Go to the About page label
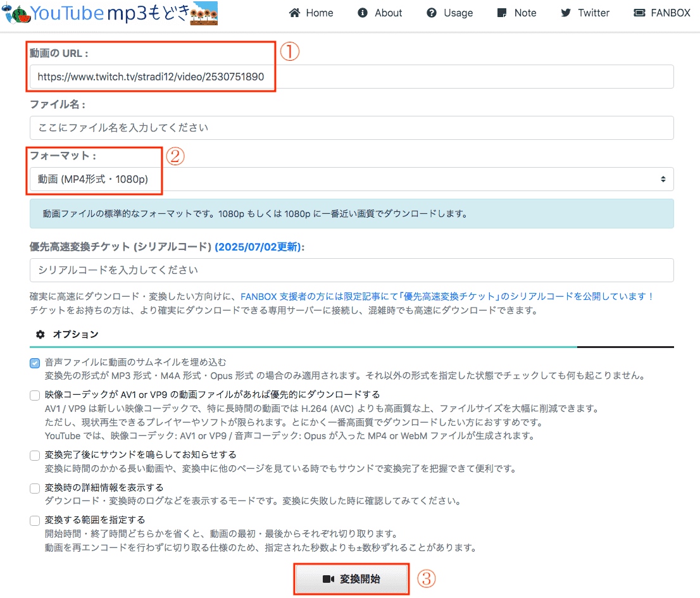The width and height of the screenshot is (700, 598). coord(388,13)
